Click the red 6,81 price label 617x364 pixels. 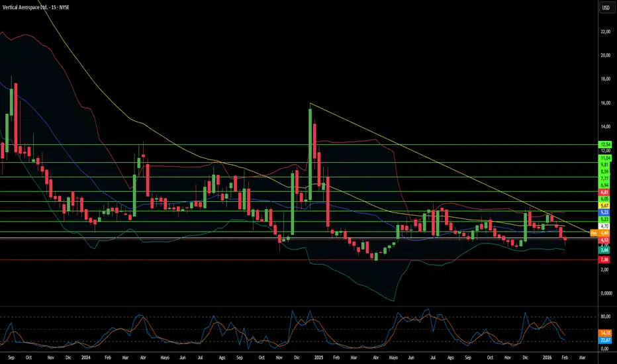[604, 191]
